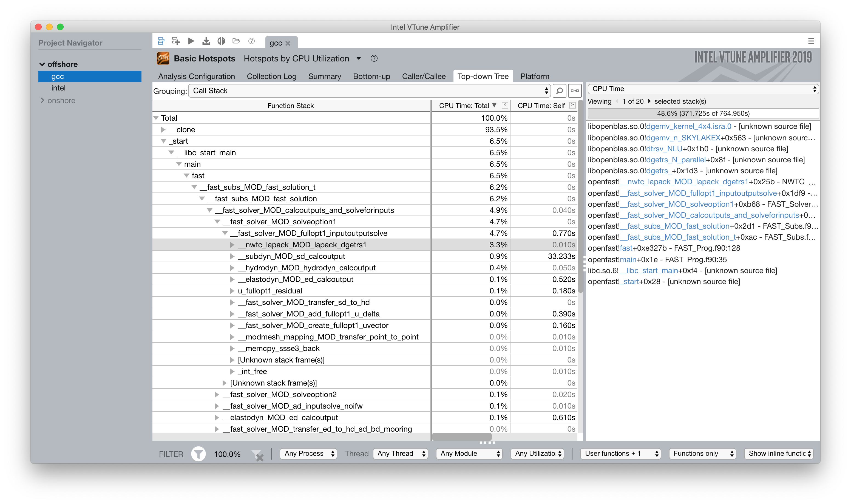
Task: Click the start analysis play icon
Action: (x=191, y=41)
